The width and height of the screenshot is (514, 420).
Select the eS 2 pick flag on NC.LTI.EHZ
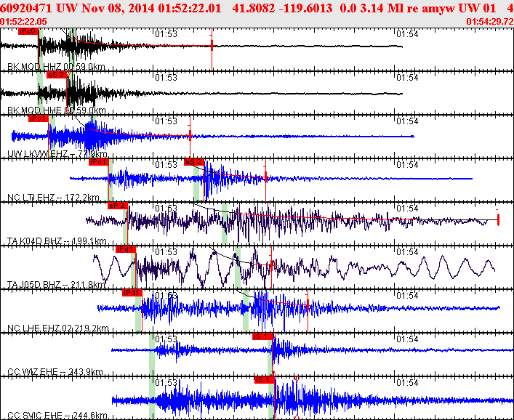coord(194,162)
